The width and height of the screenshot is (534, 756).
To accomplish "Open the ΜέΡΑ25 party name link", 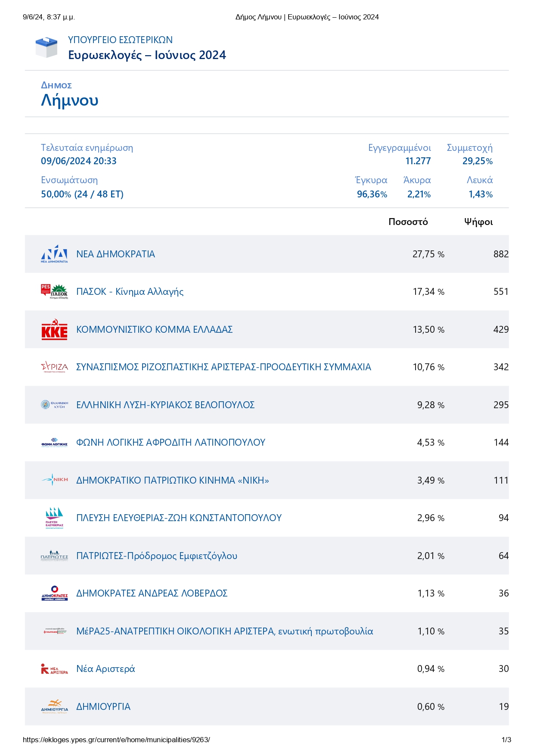I will pyautogui.click(x=224, y=631).
